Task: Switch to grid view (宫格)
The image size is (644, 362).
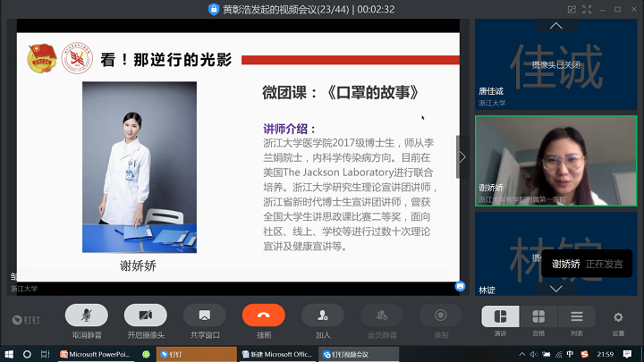Action: pos(538,317)
